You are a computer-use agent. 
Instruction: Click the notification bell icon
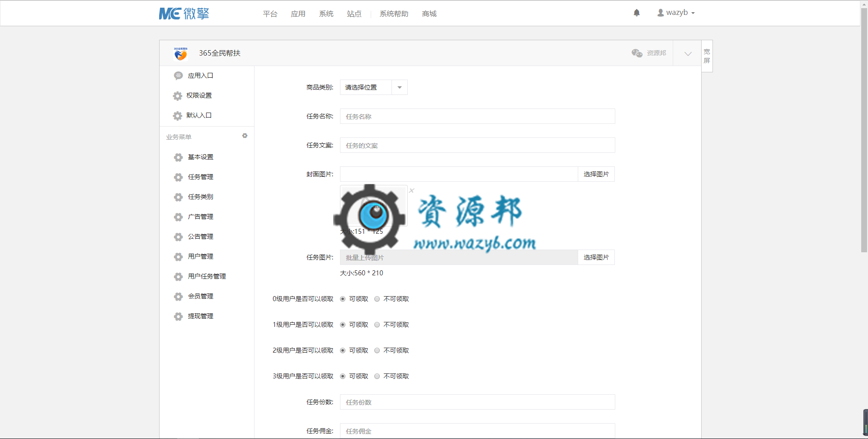pos(637,13)
